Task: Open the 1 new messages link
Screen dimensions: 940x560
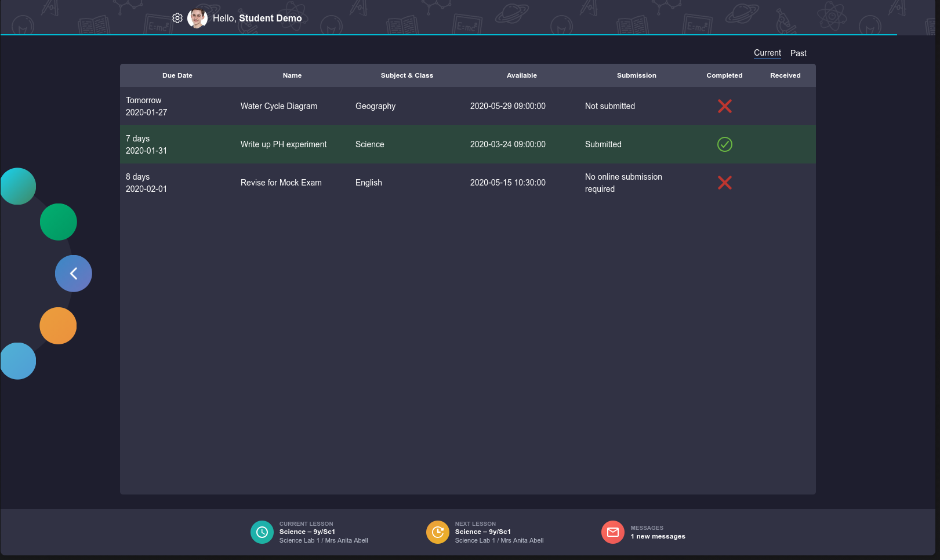Action: [x=658, y=536]
